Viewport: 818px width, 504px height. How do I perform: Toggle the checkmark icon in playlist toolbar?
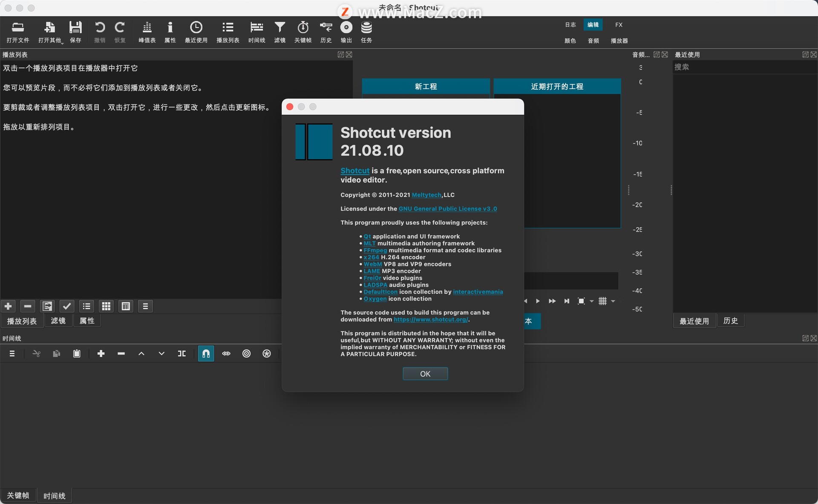(66, 306)
